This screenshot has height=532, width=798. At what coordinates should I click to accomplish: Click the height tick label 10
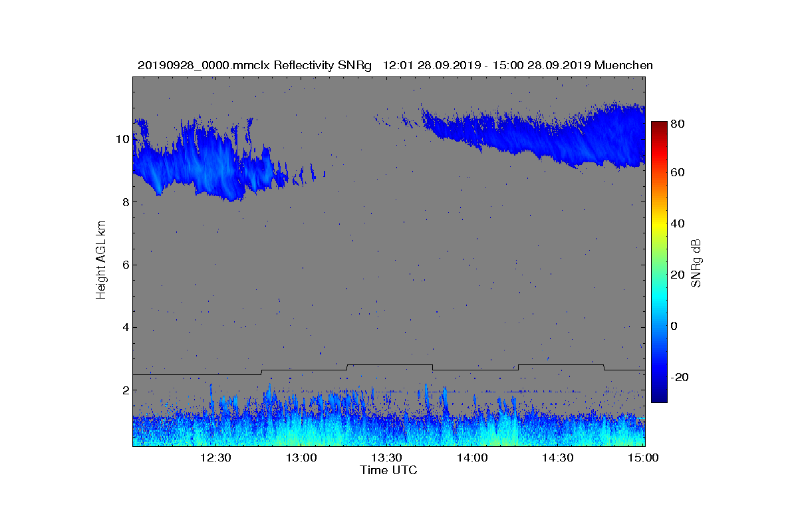122,140
